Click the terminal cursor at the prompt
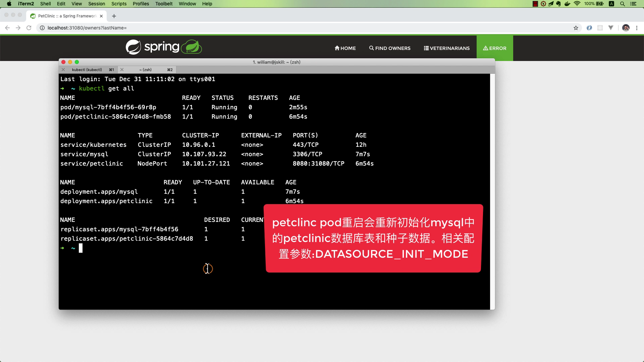The width and height of the screenshot is (644, 362). coord(80,248)
